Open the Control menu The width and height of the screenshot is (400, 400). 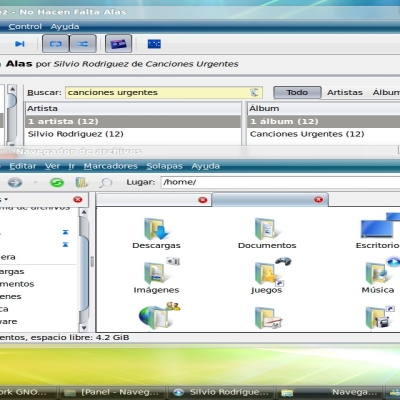[x=25, y=26]
